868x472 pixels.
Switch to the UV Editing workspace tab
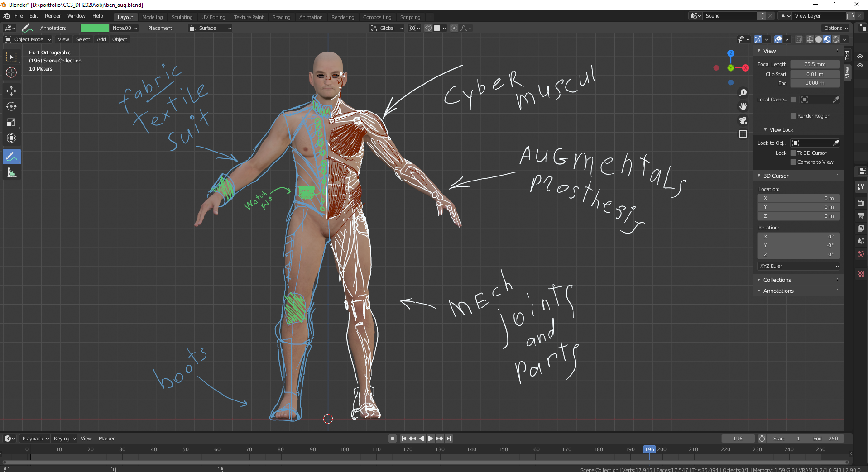pyautogui.click(x=213, y=17)
